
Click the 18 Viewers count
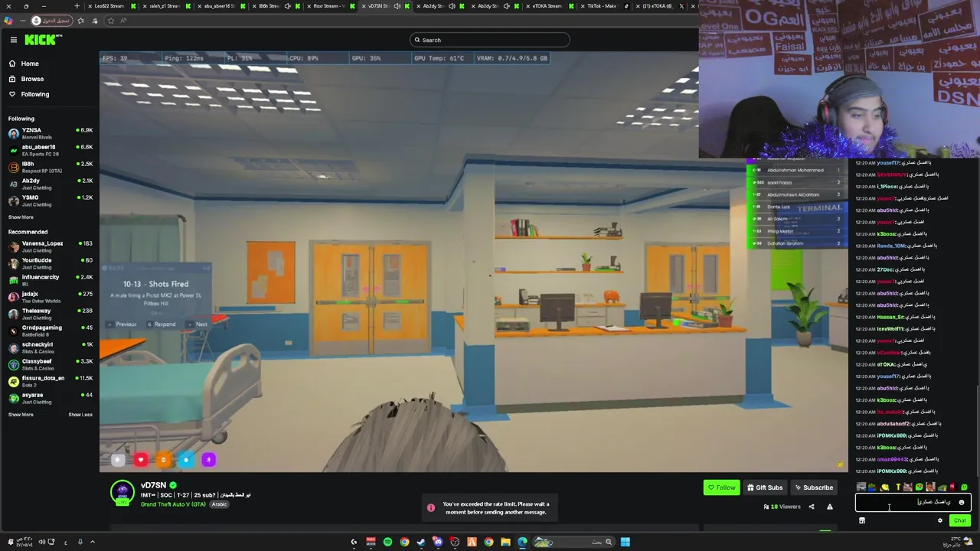pos(782,507)
